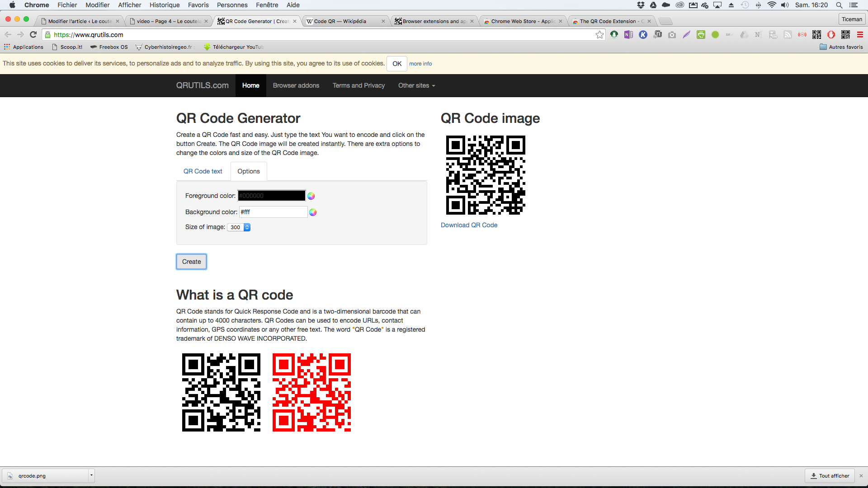Click the purple feather extension icon

[x=686, y=35]
